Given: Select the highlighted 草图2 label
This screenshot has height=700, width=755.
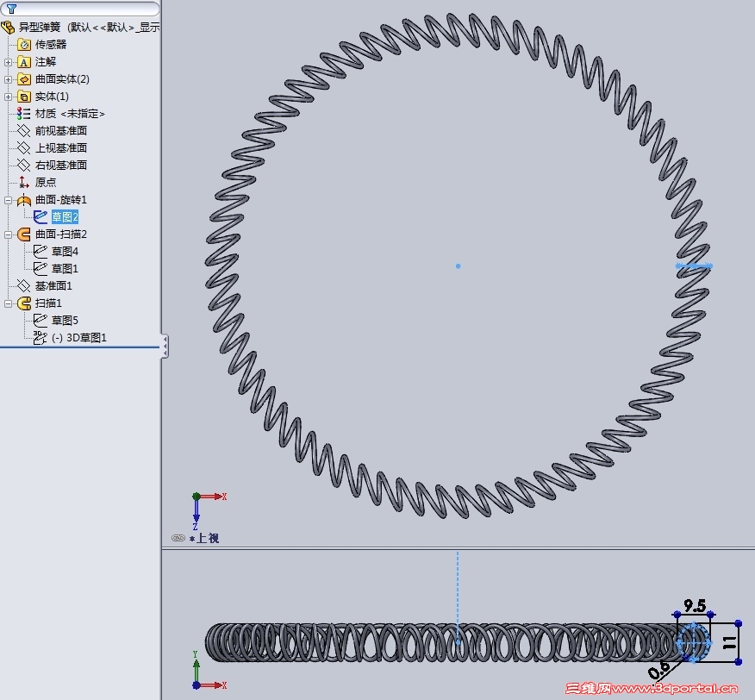Looking at the screenshot, I should (x=65, y=217).
